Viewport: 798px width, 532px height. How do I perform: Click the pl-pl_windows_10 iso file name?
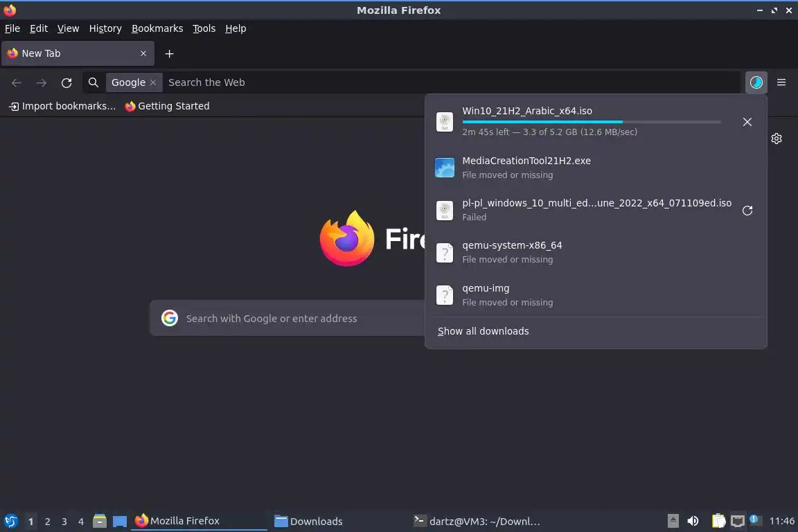(x=596, y=203)
